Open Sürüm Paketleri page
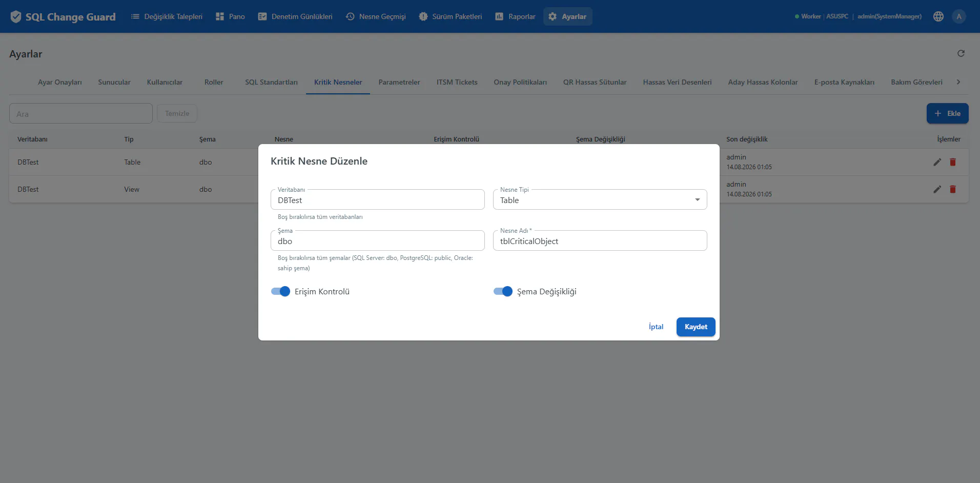980x483 pixels. tap(451, 16)
